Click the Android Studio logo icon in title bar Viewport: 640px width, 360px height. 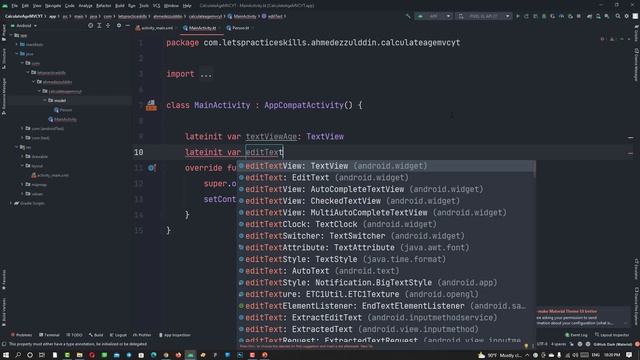(x=5, y=6)
